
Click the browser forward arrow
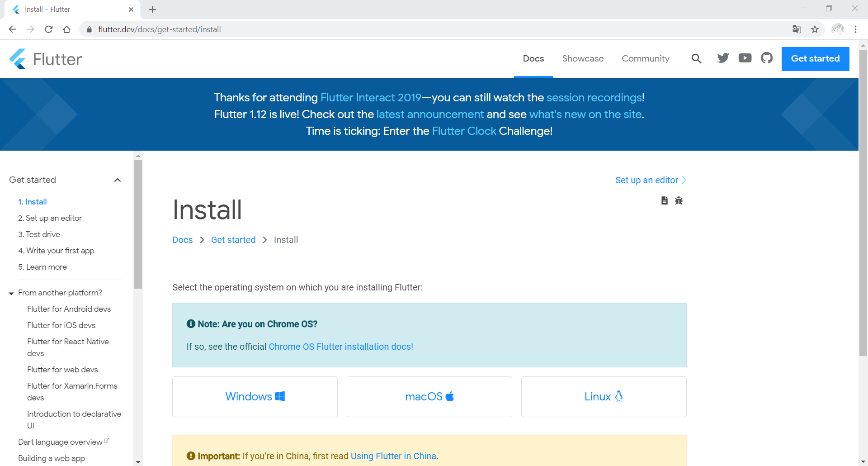coord(30,29)
